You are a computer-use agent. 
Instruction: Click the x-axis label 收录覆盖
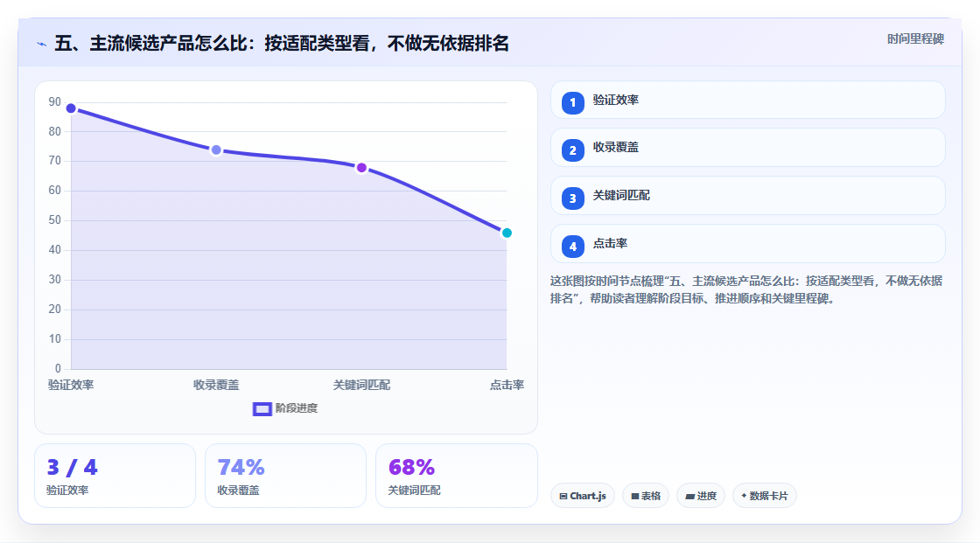tap(216, 385)
